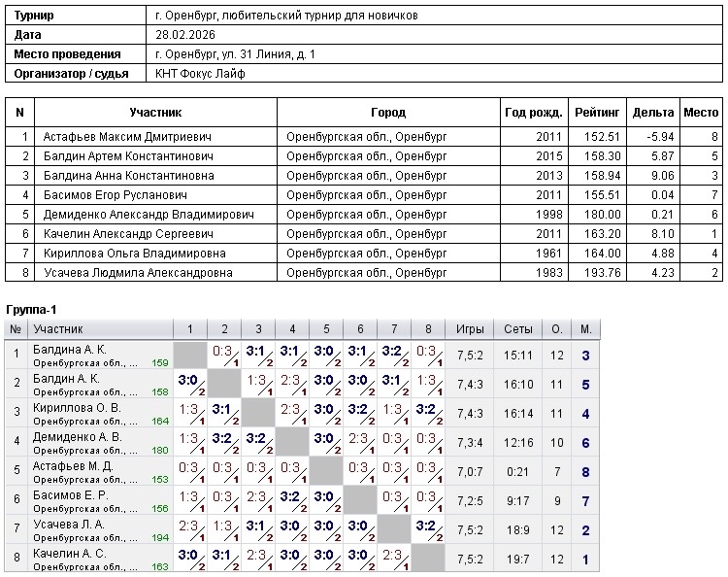The height and width of the screenshot is (577, 728).
Task: Click participant Астафьев Максим Дмитриевич in the list
Action: pos(126,138)
